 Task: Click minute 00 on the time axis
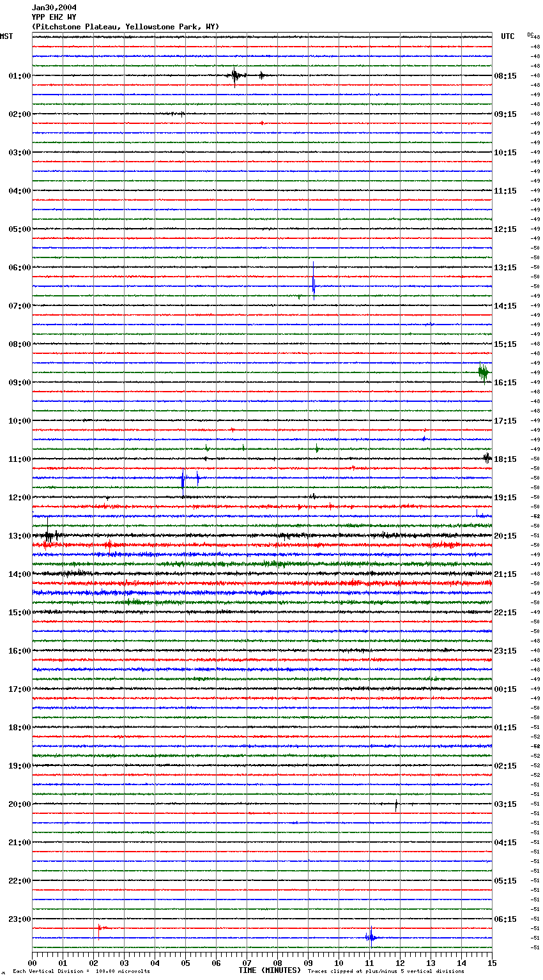pyautogui.click(x=32, y=963)
